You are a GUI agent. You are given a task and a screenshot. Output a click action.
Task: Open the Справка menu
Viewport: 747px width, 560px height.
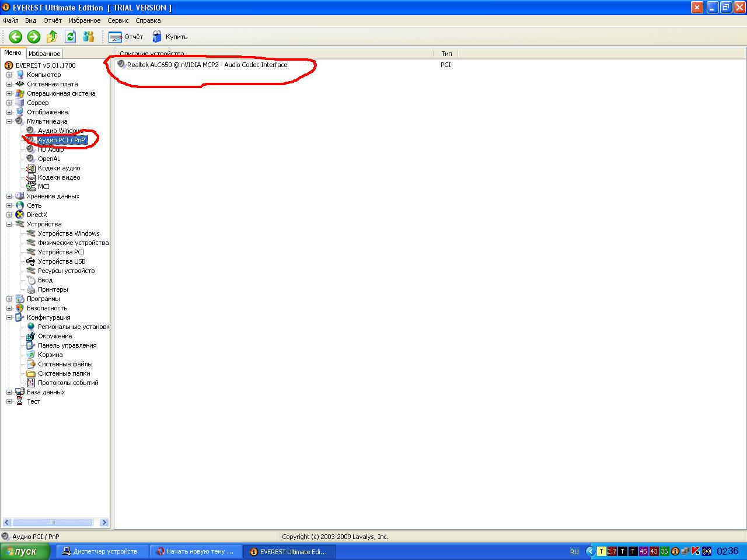[x=148, y=20]
